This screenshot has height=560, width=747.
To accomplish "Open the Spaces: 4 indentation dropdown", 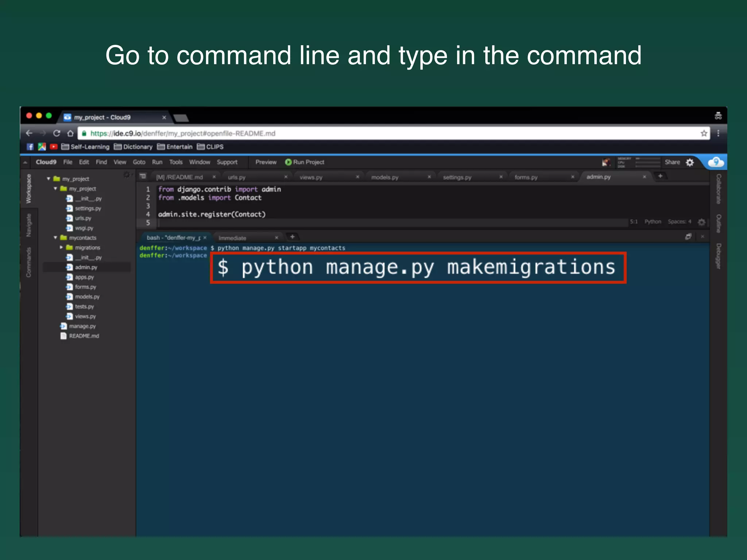I will click(x=679, y=222).
